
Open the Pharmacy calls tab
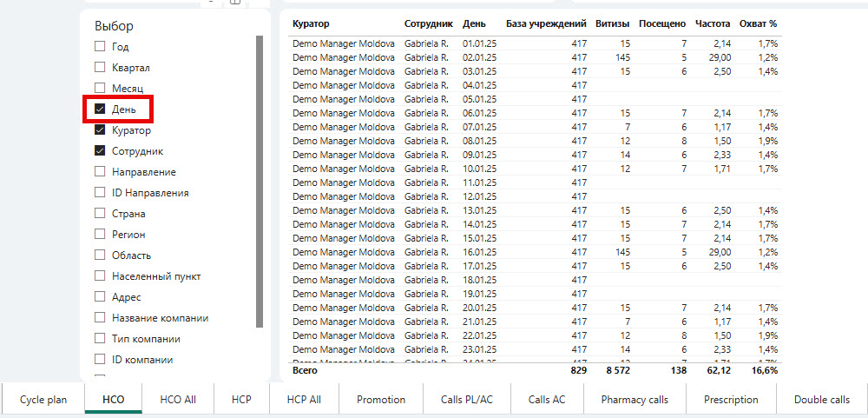(635, 400)
